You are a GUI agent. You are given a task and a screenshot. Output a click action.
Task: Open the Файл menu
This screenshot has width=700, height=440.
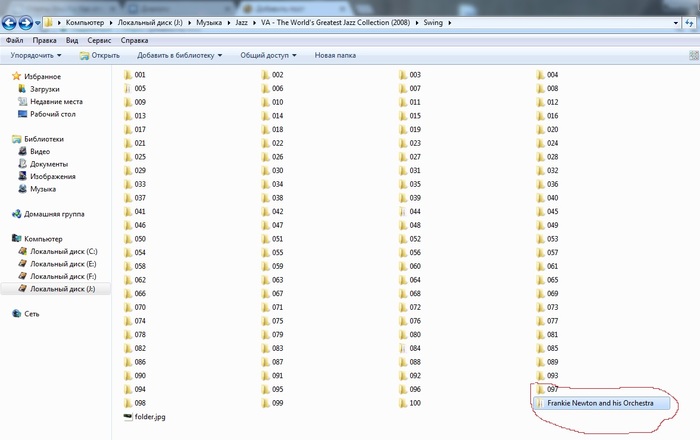pos(15,41)
